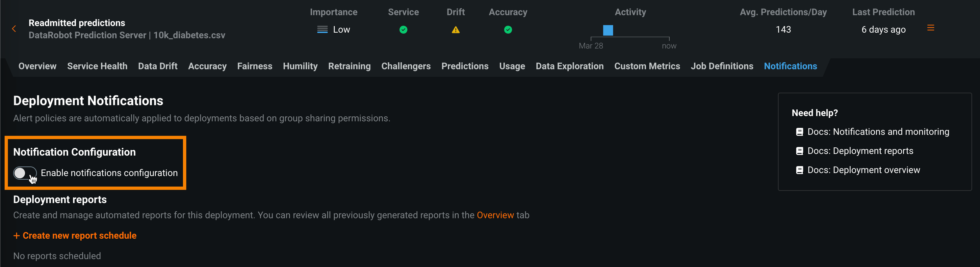Open Docs: Notifications and monitoring link
The image size is (980, 267).
click(x=878, y=132)
